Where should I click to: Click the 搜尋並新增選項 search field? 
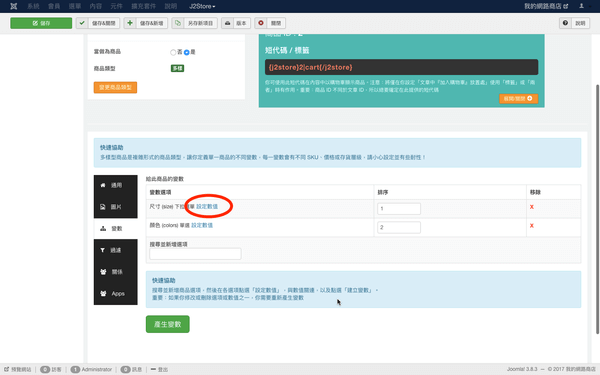click(195, 254)
